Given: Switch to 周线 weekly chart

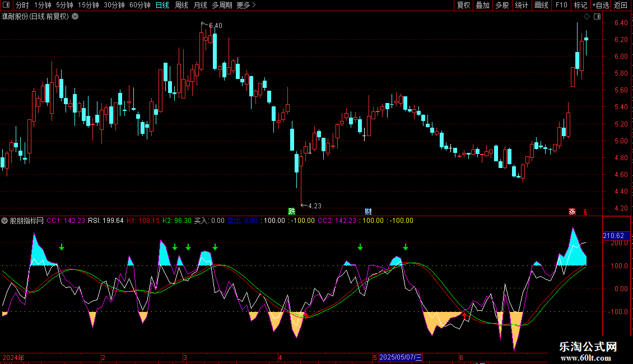Looking at the screenshot, I should (x=181, y=5).
